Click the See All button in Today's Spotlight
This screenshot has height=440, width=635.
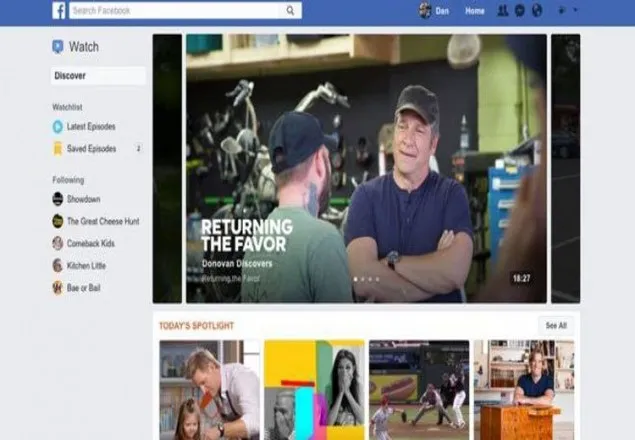coord(556,325)
